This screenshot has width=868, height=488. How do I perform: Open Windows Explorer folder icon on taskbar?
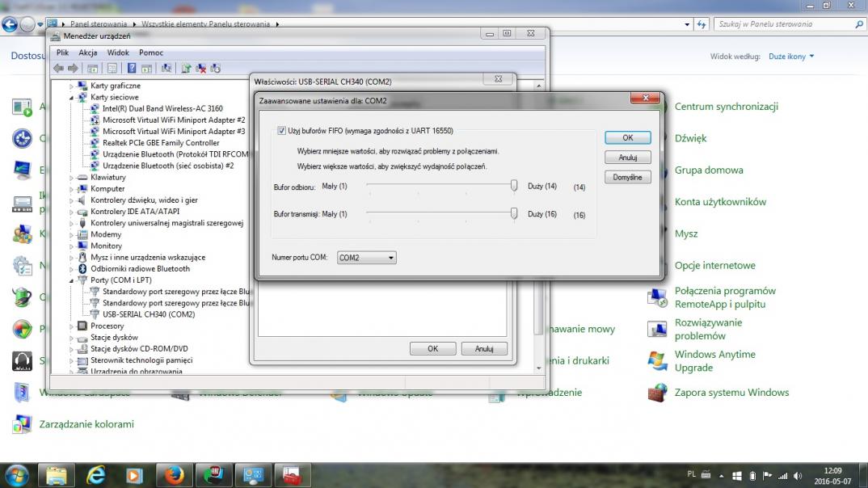point(56,475)
